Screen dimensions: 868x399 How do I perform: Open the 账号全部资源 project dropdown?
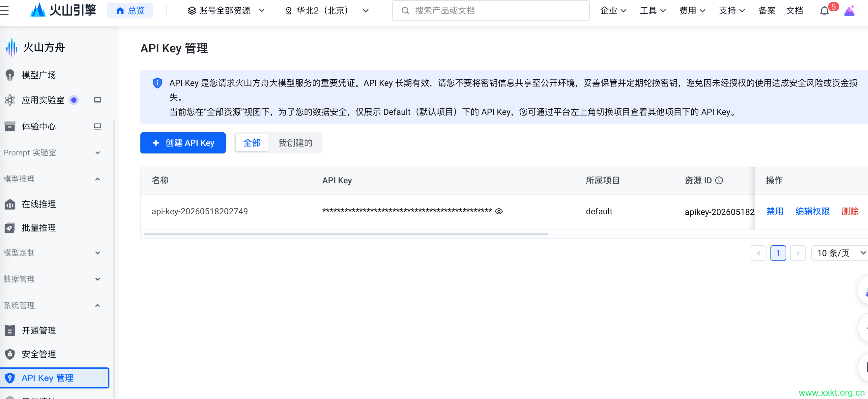coord(226,11)
